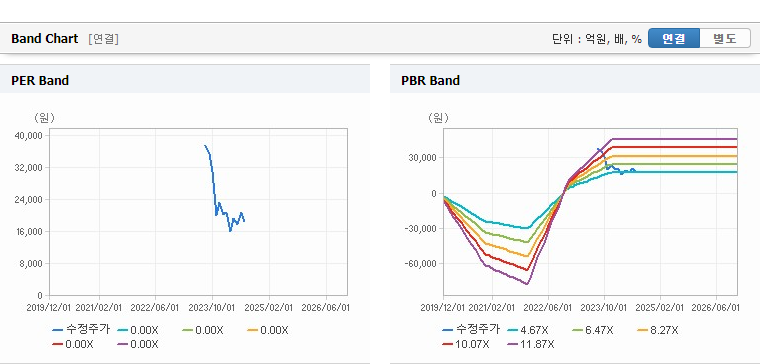Click 30,000 axis label in PBR chart
The height and width of the screenshot is (364, 760).
(423, 158)
